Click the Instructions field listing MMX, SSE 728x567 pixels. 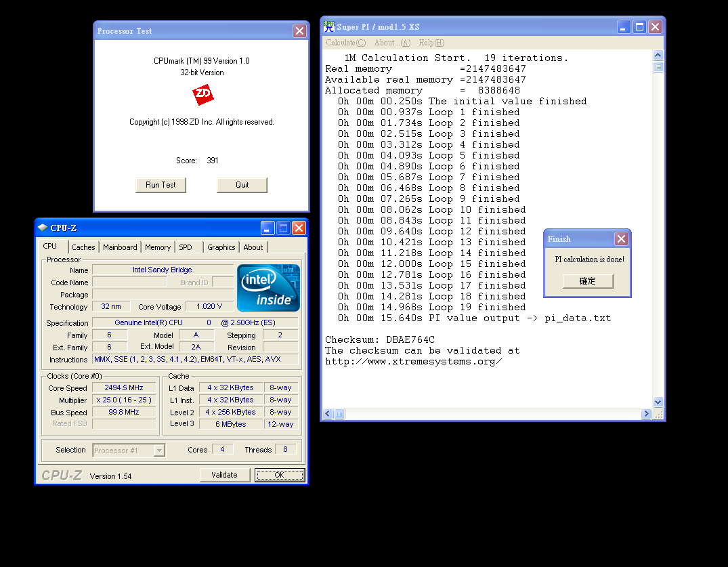click(195, 360)
